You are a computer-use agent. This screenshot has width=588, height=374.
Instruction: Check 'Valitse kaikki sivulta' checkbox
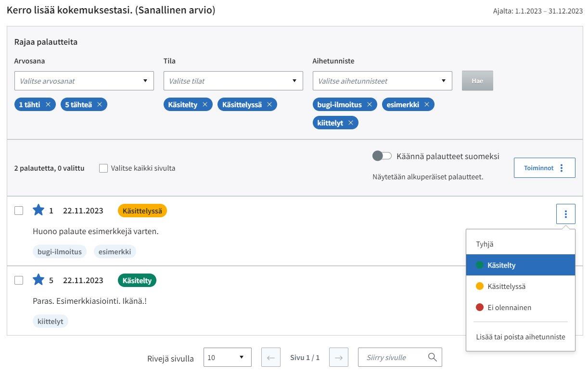click(103, 168)
